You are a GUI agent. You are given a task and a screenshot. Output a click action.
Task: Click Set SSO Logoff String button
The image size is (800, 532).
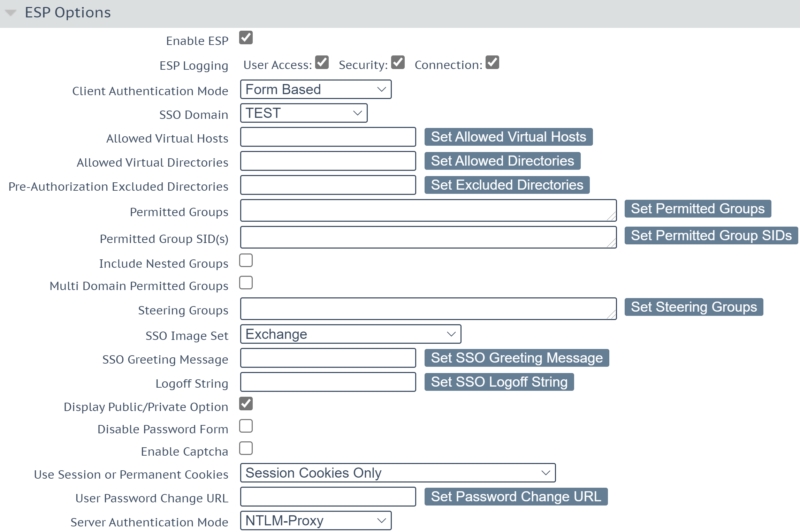click(499, 382)
